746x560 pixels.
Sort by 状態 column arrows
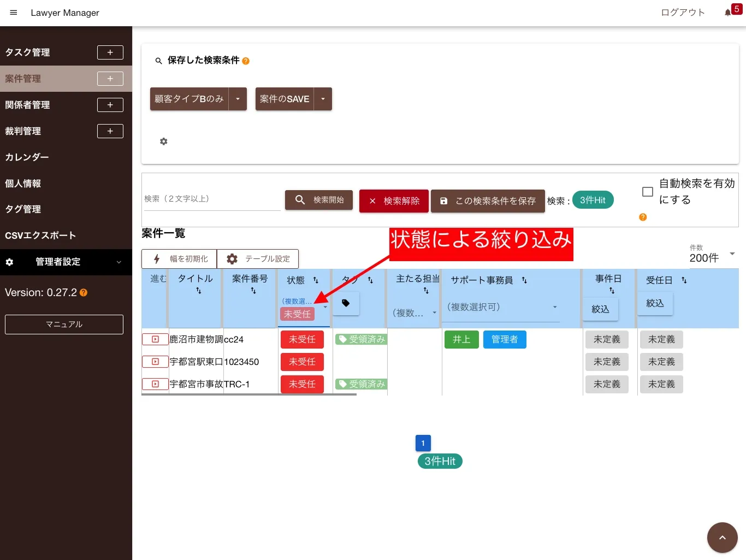(316, 280)
